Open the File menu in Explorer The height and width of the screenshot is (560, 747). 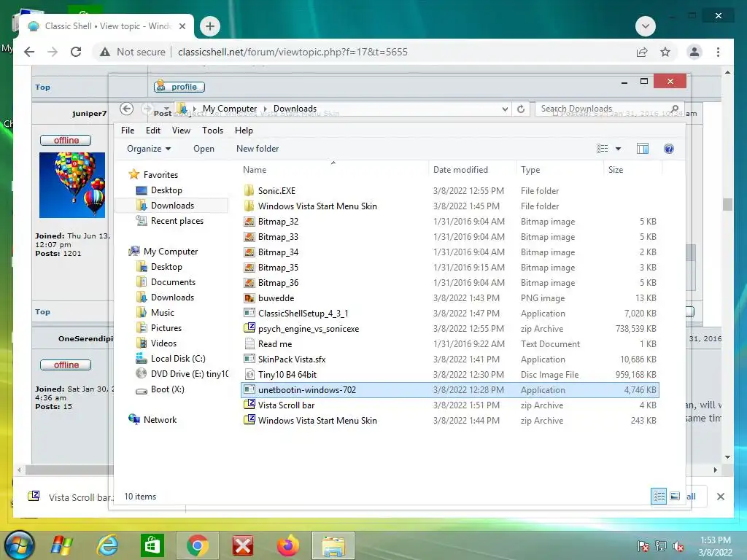(127, 131)
